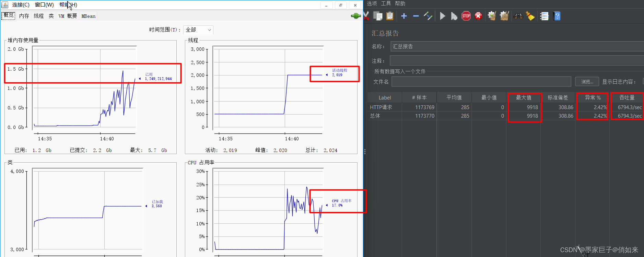Click the 注释 comment input field
This screenshot has height=257, width=644.
click(517, 61)
